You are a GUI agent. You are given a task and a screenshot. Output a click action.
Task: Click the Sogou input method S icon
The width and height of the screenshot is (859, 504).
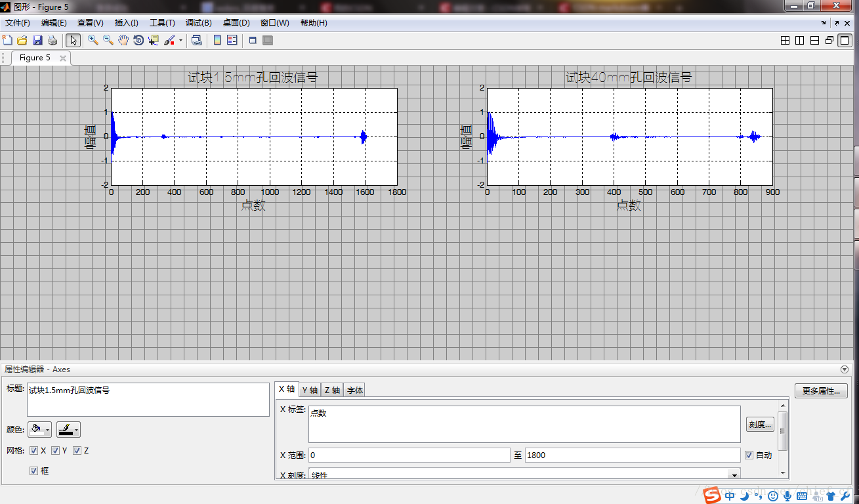[713, 496]
